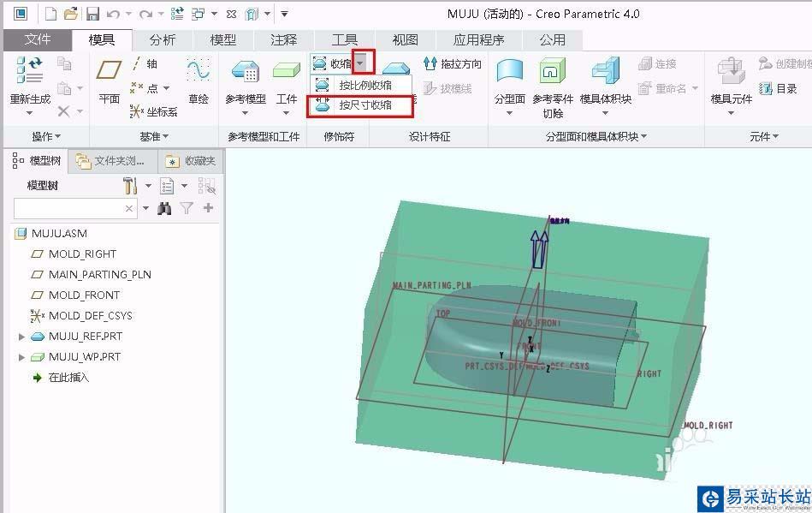Click the 连接 connect button
This screenshot has width=812, height=513.
[x=658, y=63]
